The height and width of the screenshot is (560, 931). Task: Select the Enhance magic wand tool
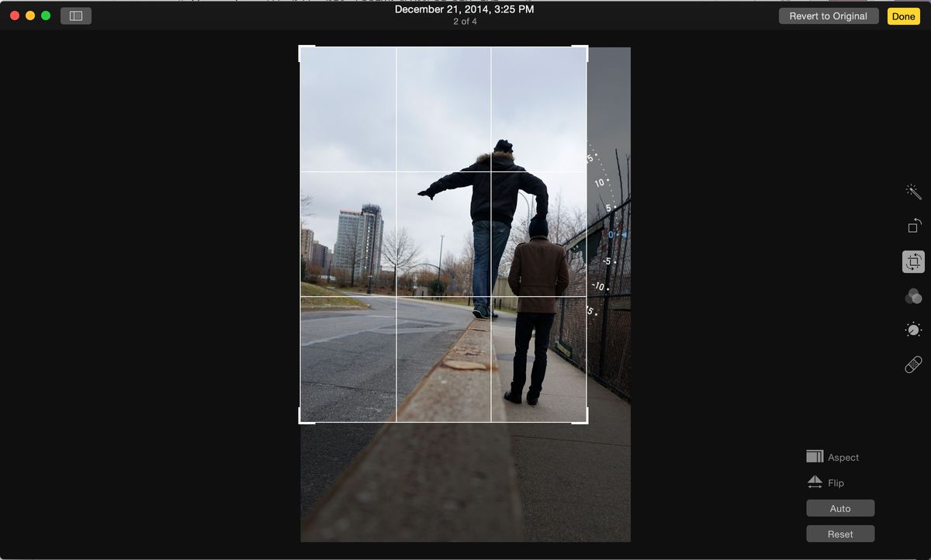pyautogui.click(x=913, y=191)
